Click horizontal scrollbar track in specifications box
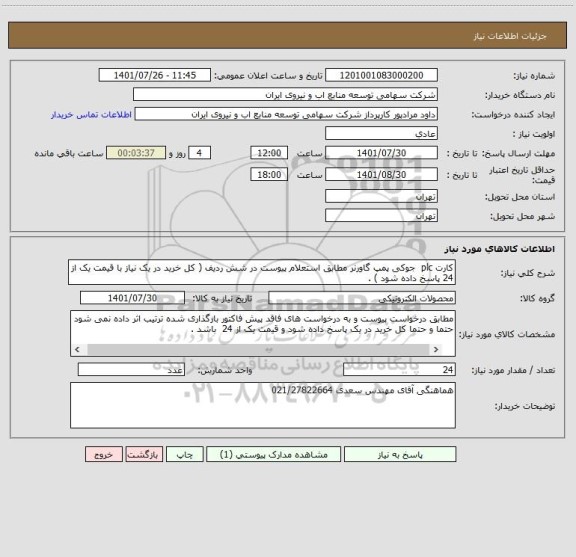The height and width of the screenshot is (557, 576). pos(258,349)
